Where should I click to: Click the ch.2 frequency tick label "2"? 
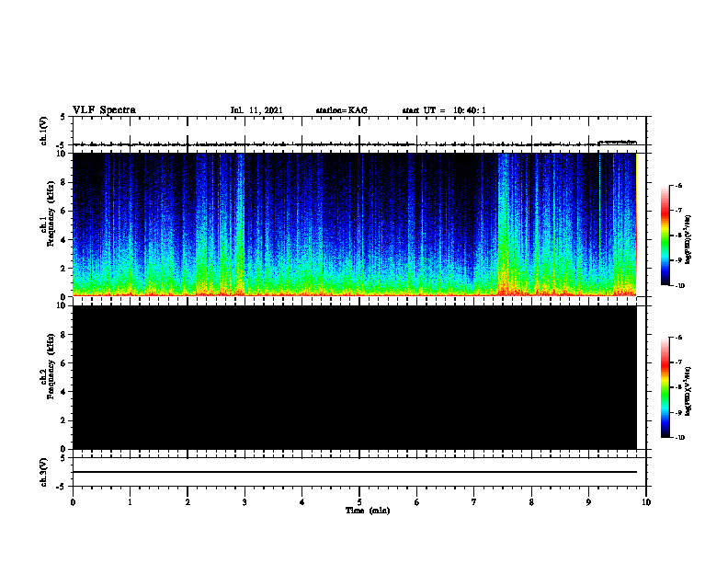63,420
